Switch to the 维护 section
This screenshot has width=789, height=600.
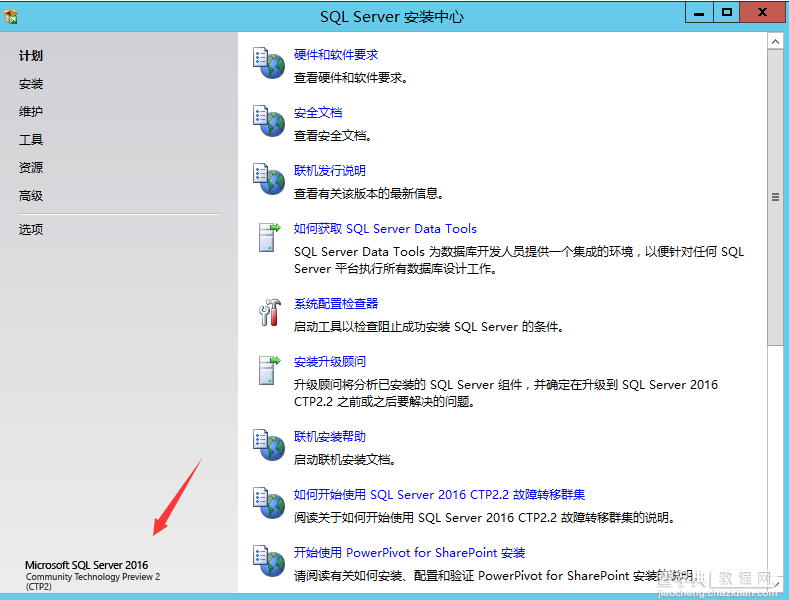(x=31, y=111)
